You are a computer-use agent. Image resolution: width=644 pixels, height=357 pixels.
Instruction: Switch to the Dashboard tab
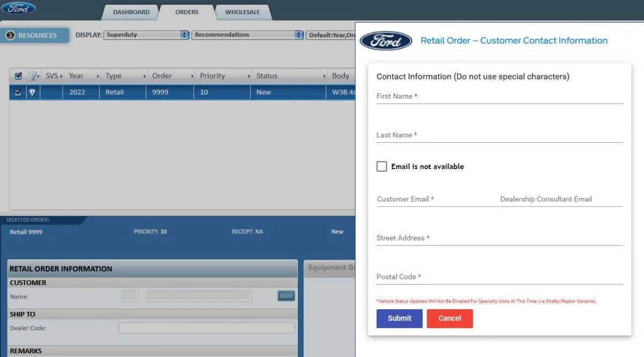click(x=131, y=12)
